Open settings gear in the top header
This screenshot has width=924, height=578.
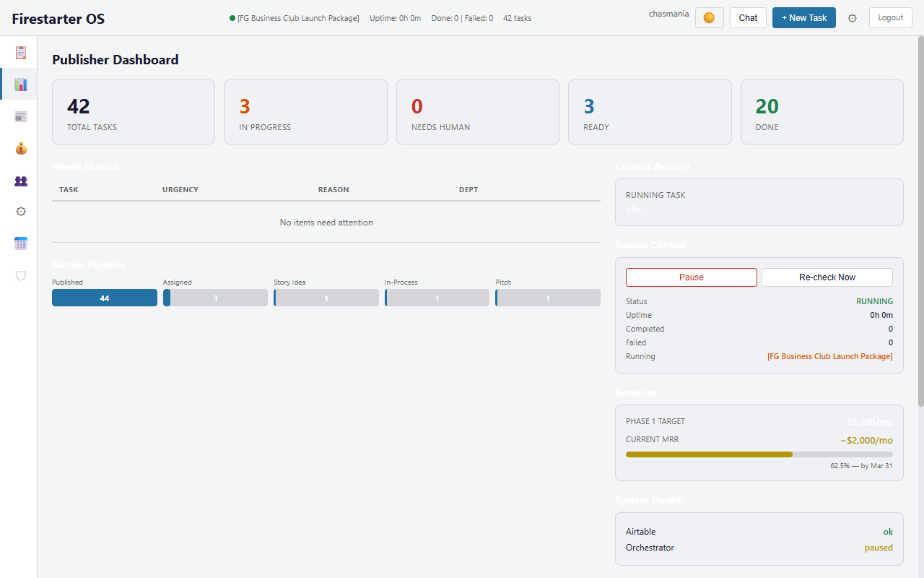[x=852, y=18]
